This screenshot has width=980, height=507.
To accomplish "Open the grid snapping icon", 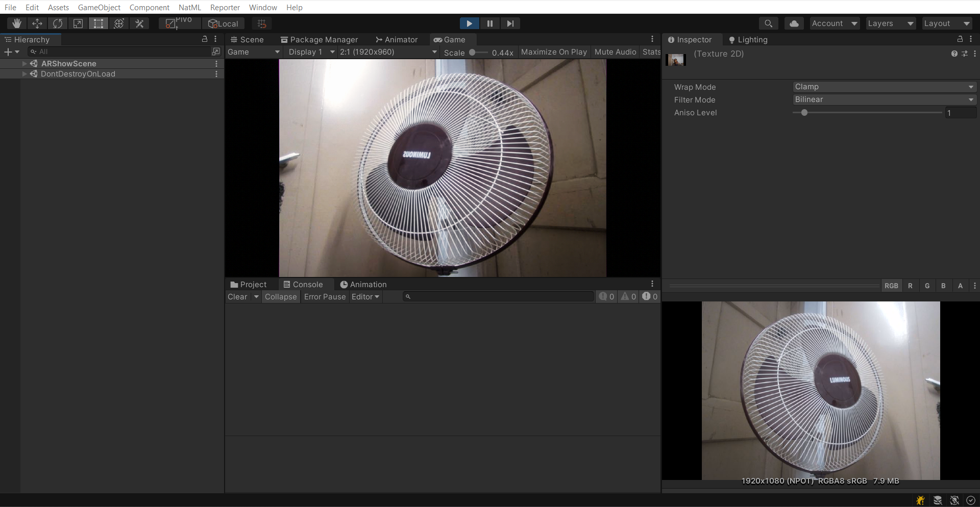I will pyautogui.click(x=262, y=23).
